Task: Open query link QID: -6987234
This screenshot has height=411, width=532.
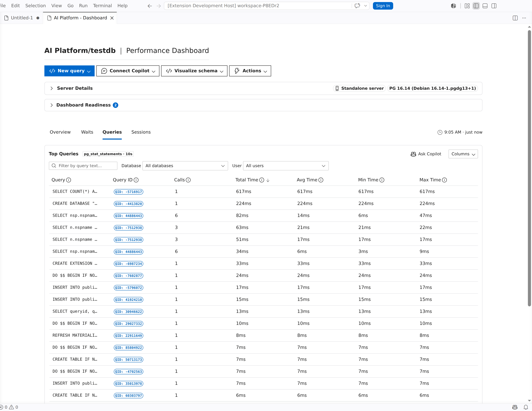Action: [128, 264]
